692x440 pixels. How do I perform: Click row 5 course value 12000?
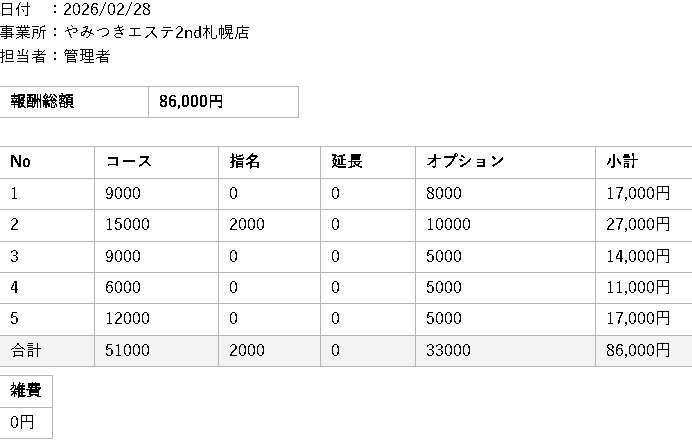(x=127, y=319)
